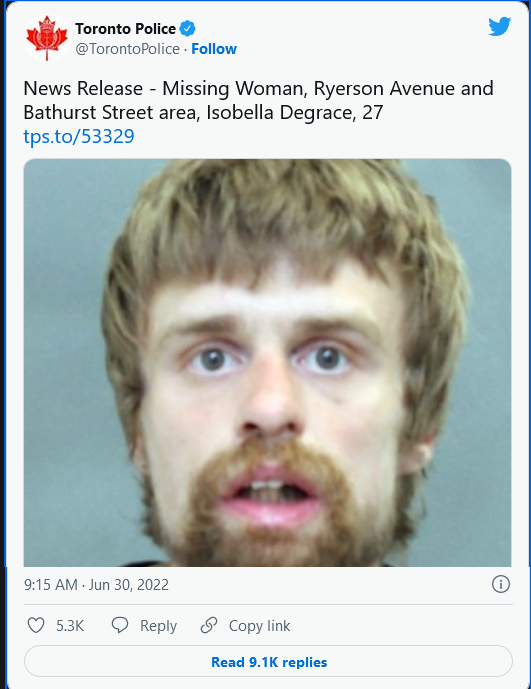This screenshot has height=689, width=531.
Task: Click the Isobella Degrace, 27 text line
Action: click(295, 112)
